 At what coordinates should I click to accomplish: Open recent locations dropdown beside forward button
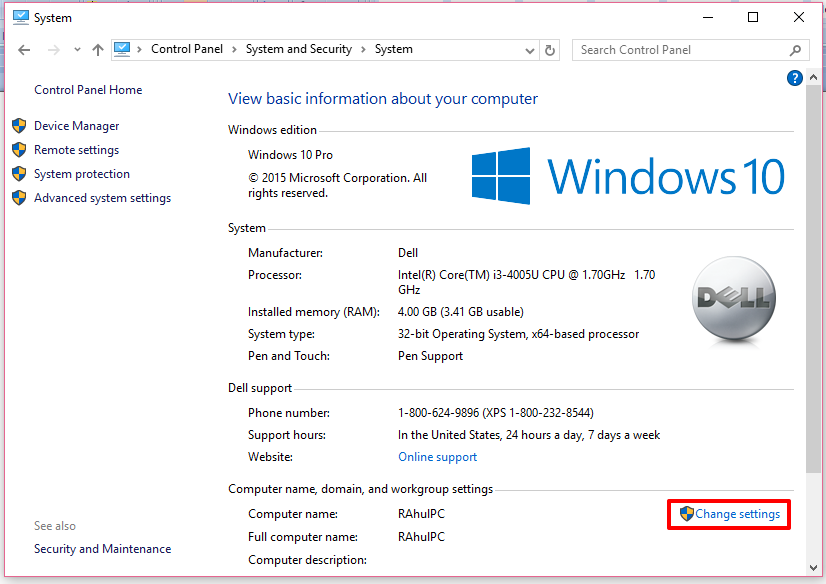tap(77, 48)
